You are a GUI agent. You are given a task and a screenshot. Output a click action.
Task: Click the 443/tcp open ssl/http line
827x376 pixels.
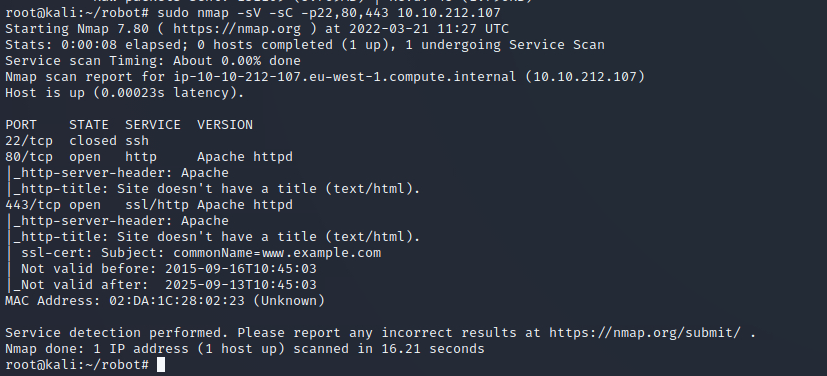pyautogui.click(x=149, y=205)
